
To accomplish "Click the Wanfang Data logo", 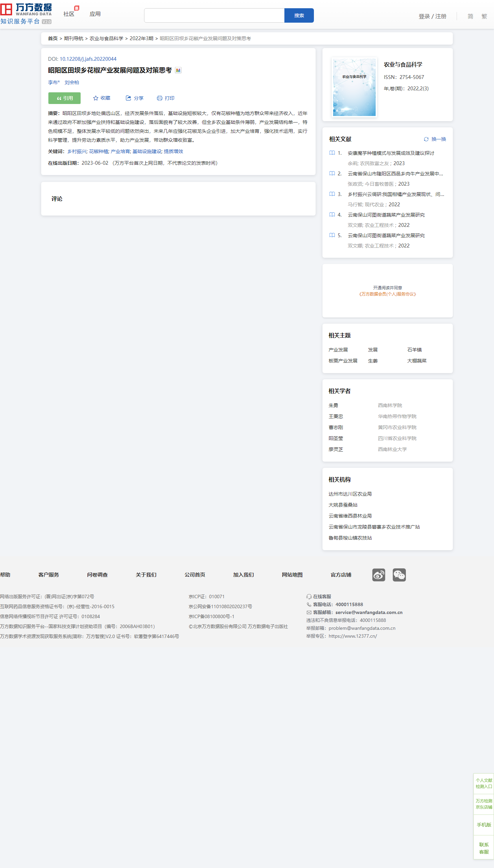I will (x=26, y=14).
